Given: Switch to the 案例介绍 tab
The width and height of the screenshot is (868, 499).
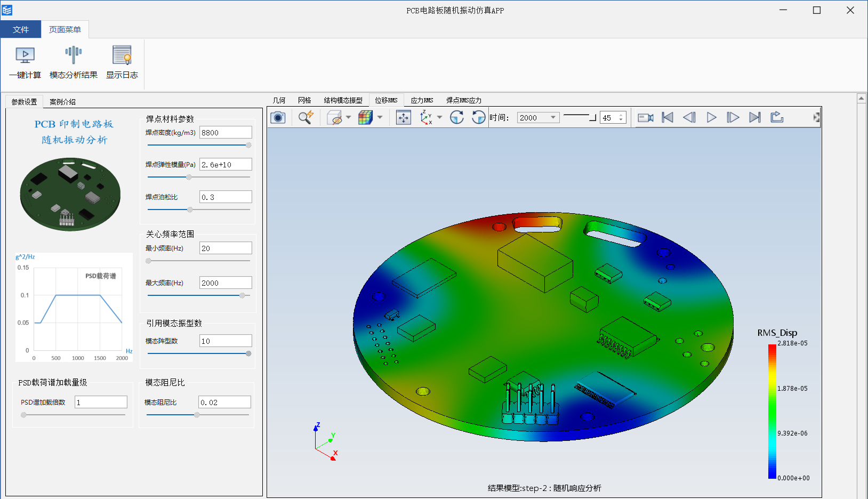Looking at the screenshot, I should 62,101.
